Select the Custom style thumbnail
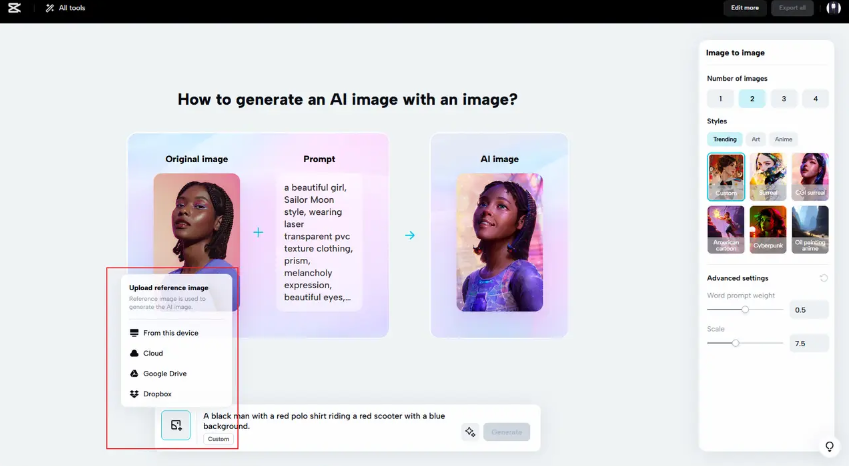 point(726,176)
